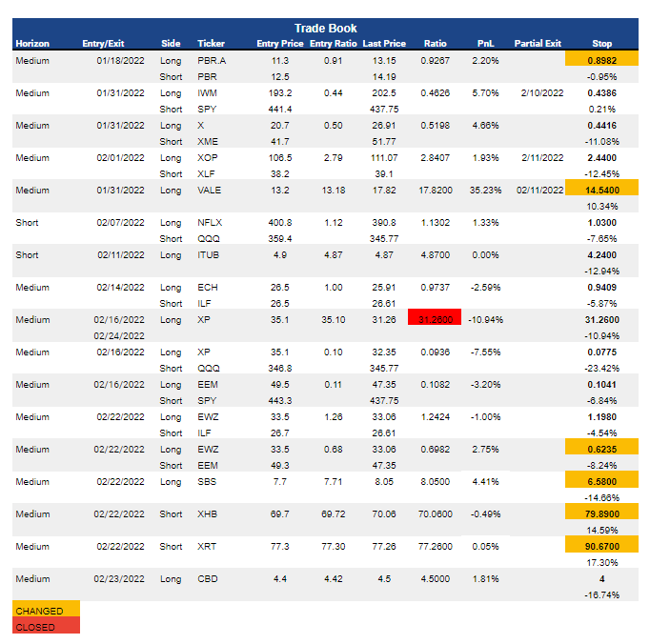Click the Ticker column header
This screenshot has height=644, width=650.
pyautogui.click(x=211, y=44)
